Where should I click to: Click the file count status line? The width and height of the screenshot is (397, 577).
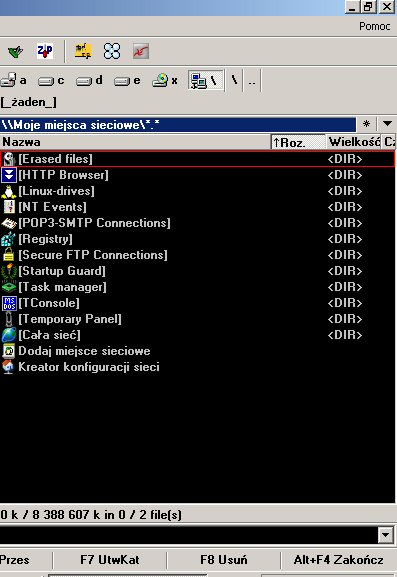coord(91,514)
